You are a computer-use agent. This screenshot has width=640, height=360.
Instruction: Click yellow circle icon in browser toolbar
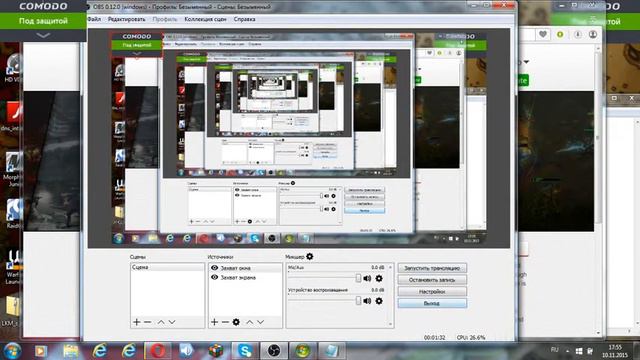(x=560, y=35)
